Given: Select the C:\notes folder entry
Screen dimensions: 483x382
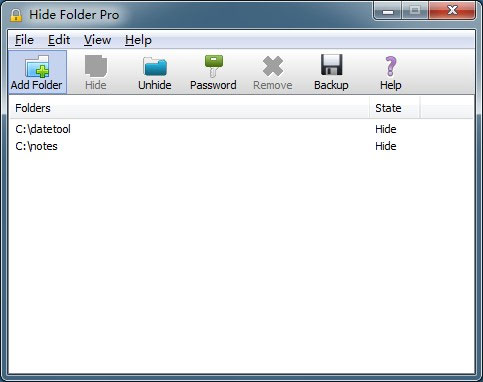Looking at the screenshot, I should point(36,146).
